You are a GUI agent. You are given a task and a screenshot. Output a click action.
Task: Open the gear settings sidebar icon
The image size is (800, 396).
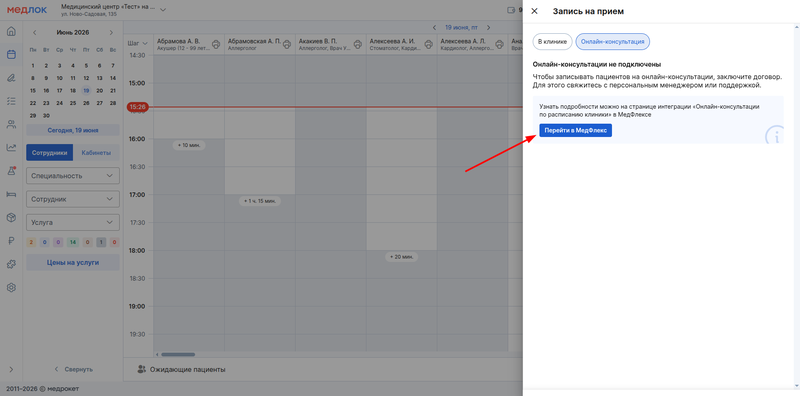point(11,287)
